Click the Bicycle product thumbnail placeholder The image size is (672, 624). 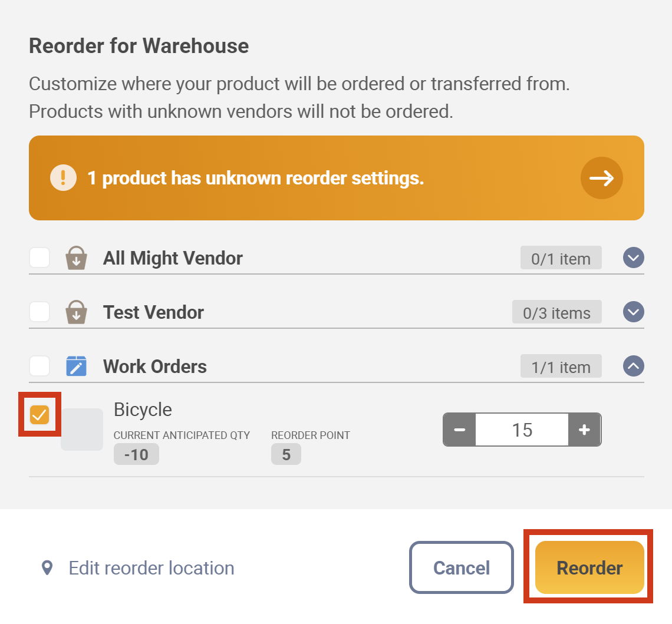(81, 430)
